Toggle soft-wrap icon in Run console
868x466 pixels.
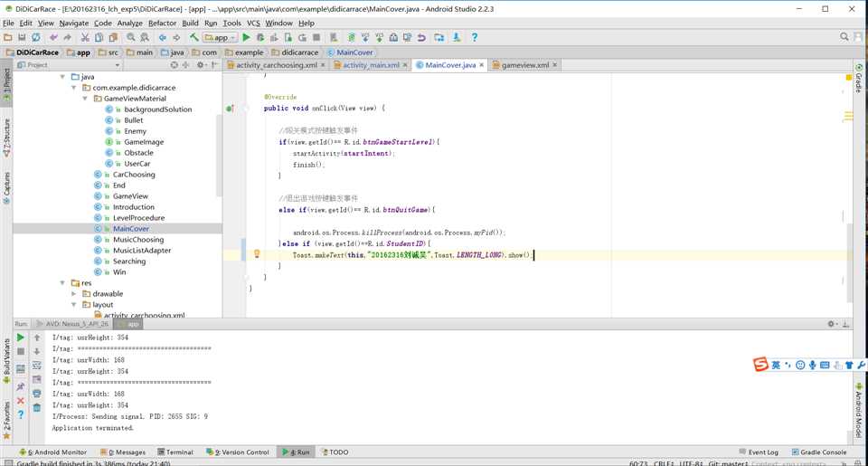click(x=37, y=366)
